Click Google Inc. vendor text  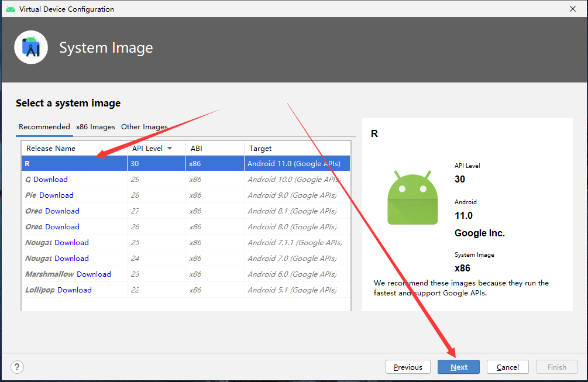click(x=480, y=233)
